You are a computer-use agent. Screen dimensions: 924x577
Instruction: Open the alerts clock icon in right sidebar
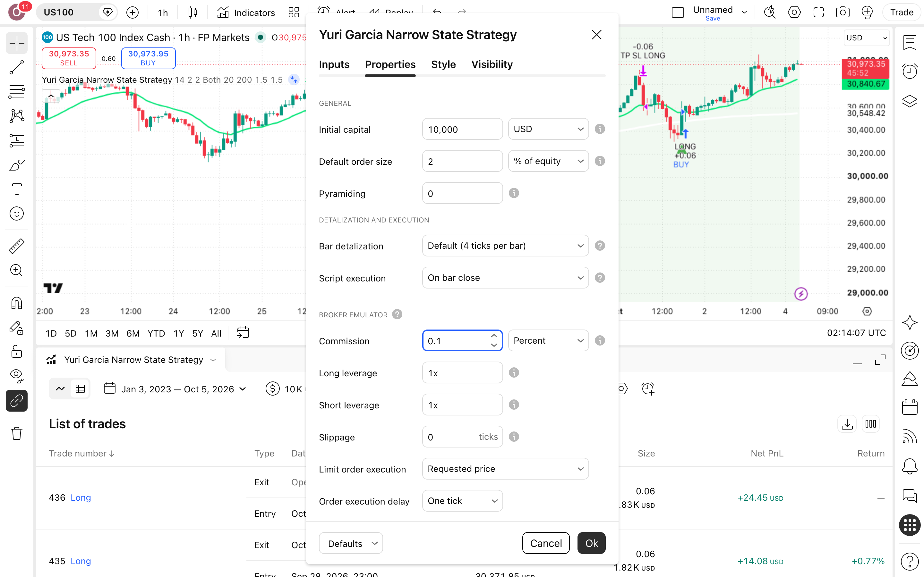click(910, 71)
